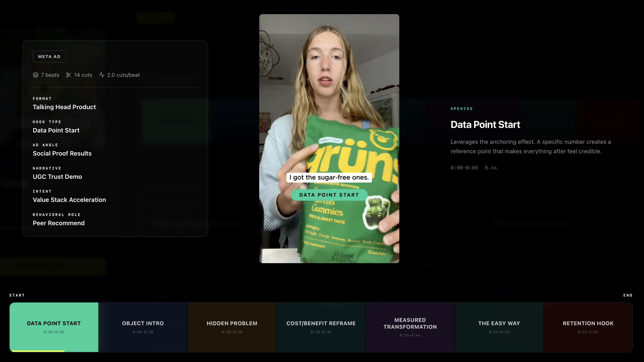Click the 'Social Proof Results' ad angle value
The image size is (644, 362).
coord(62,154)
